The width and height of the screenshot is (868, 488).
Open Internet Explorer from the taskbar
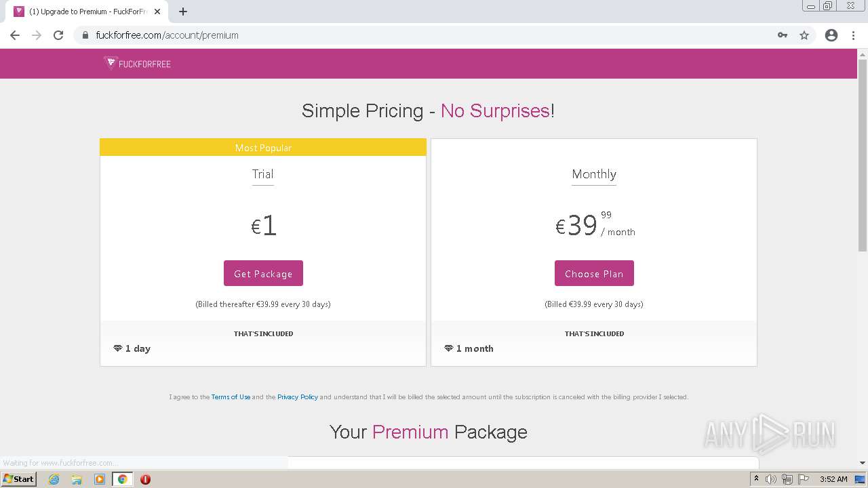(54, 479)
